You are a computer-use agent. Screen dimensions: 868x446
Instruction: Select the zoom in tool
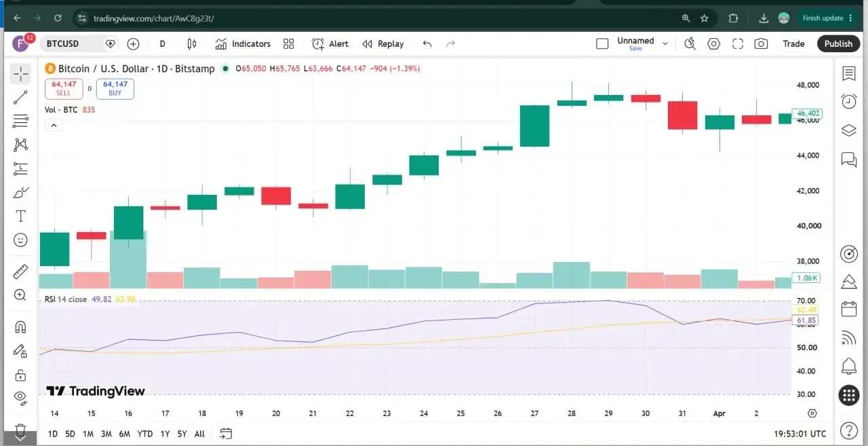coord(20,295)
